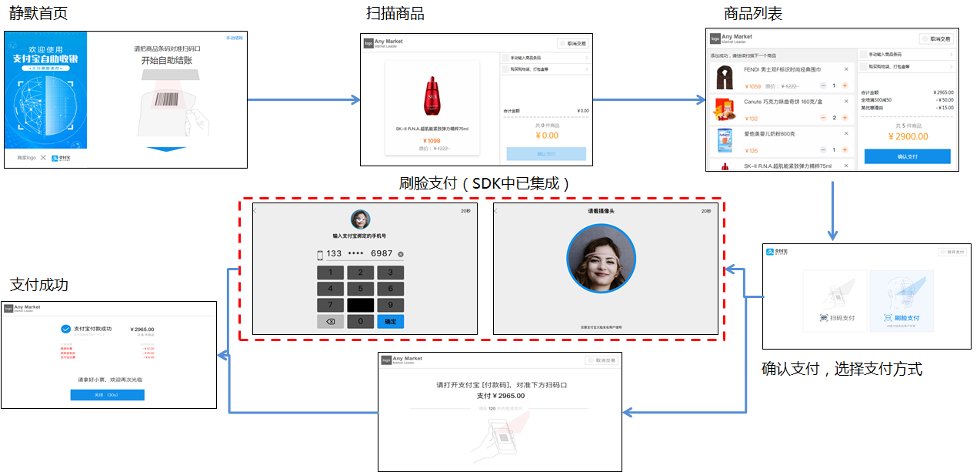This screenshot has width=980, height=472.
Task: Expand shopping bag row in product list
Action: point(907,67)
